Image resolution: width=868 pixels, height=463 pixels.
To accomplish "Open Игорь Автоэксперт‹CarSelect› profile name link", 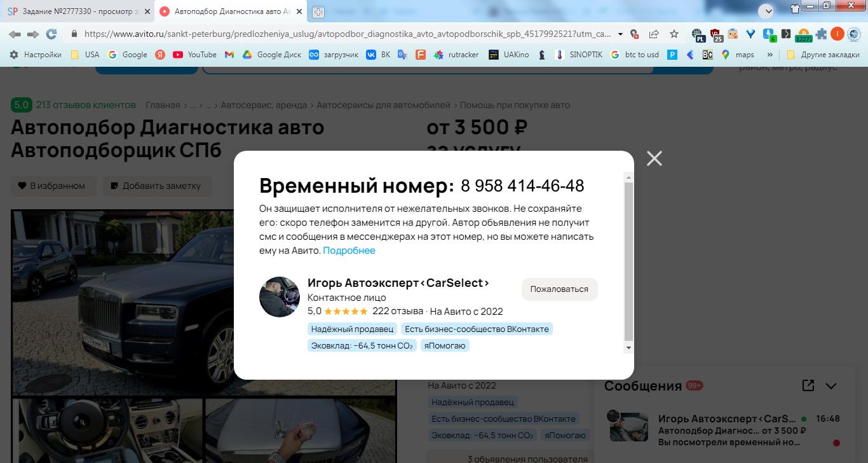I will point(398,283).
